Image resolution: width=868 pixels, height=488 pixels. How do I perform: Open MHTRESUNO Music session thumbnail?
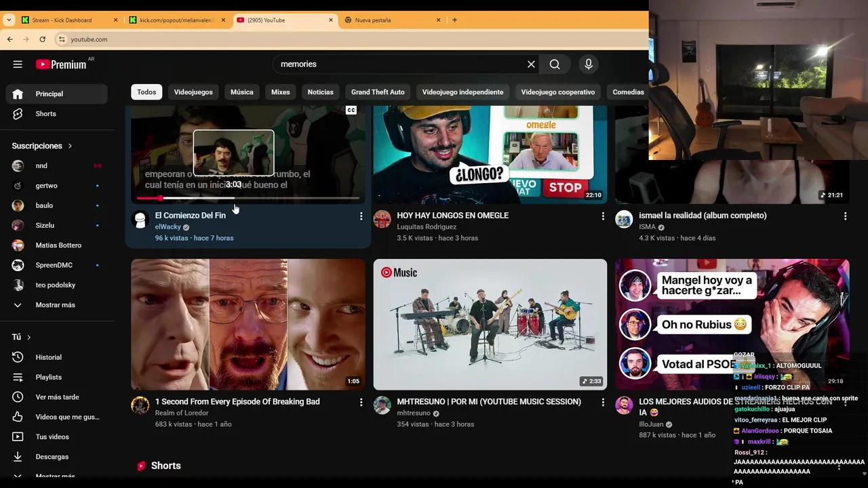pyautogui.click(x=490, y=325)
